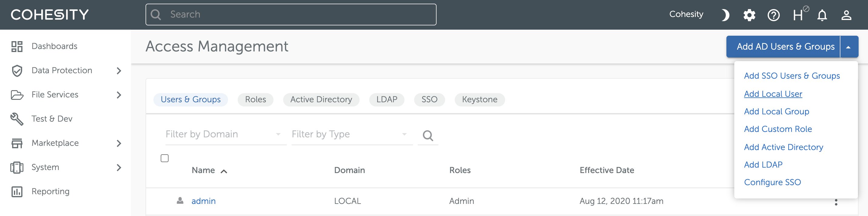
Task: Click 'Aug 12, 2020 11:17am' date cell
Action: tap(621, 201)
